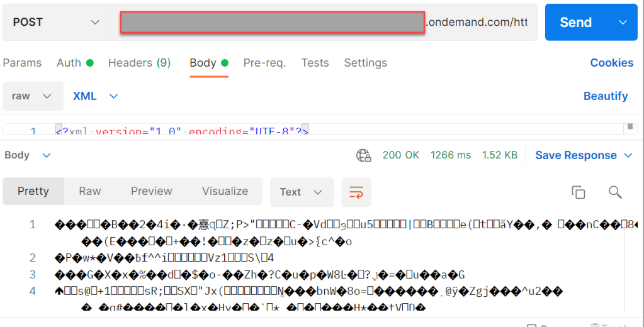Search the response with magnifier icon
This screenshot has height=327, width=644.
[615, 192]
